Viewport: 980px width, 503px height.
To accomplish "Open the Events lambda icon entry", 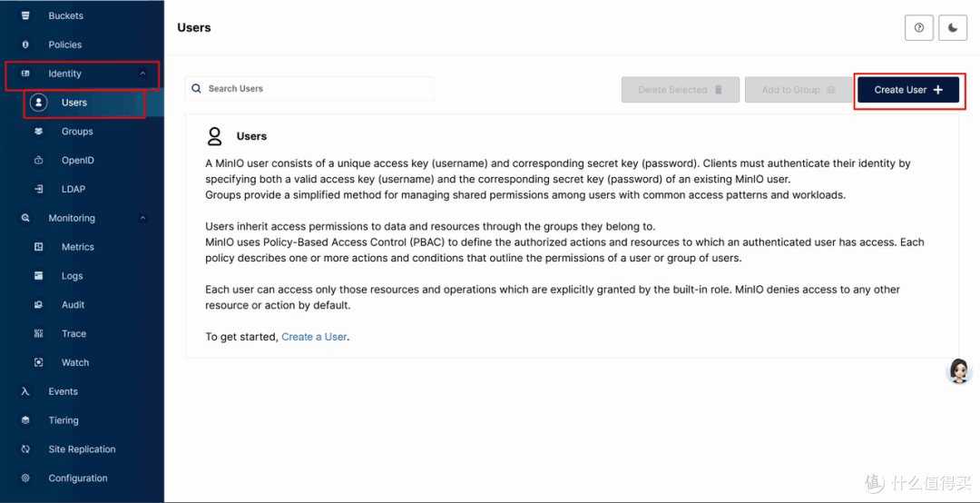I will point(25,391).
